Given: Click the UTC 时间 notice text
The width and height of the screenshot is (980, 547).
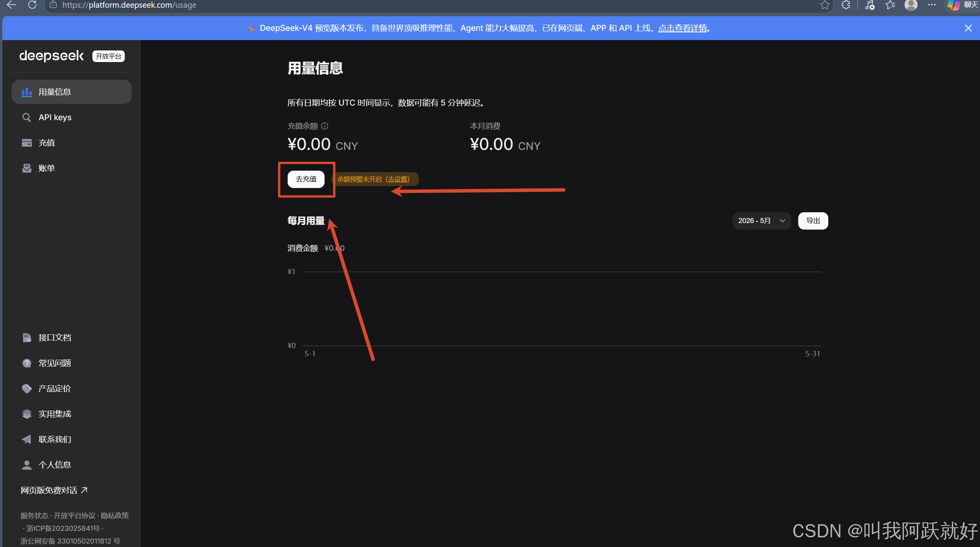Looking at the screenshot, I should coord(386,103).
